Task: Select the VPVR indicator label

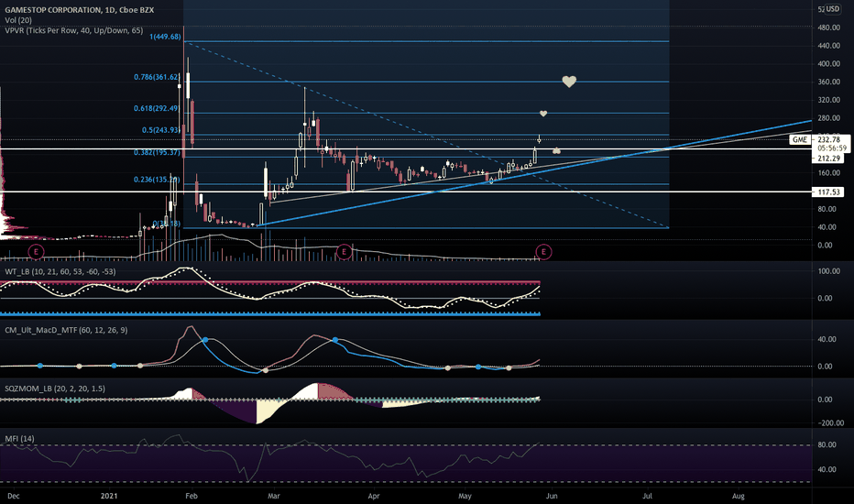Action: tap(74, 30)
